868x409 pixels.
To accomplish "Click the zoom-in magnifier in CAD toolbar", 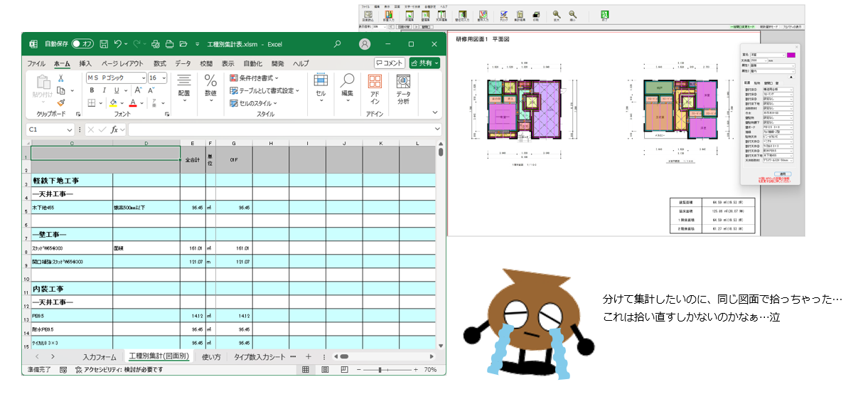I will 557,16.
